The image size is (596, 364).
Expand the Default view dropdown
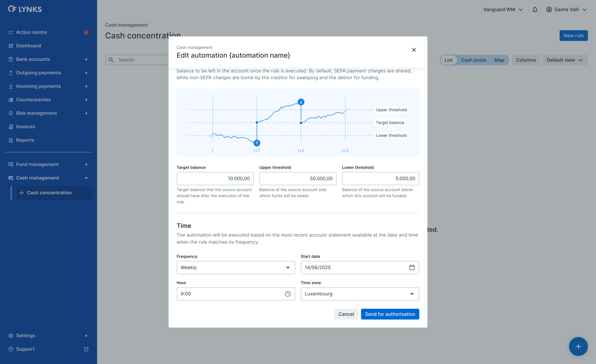[565, 60]
